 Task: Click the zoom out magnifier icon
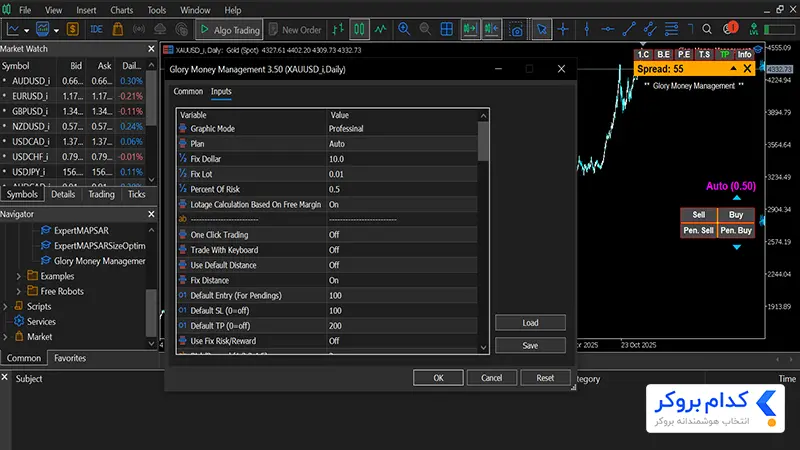tap(424, 29)
